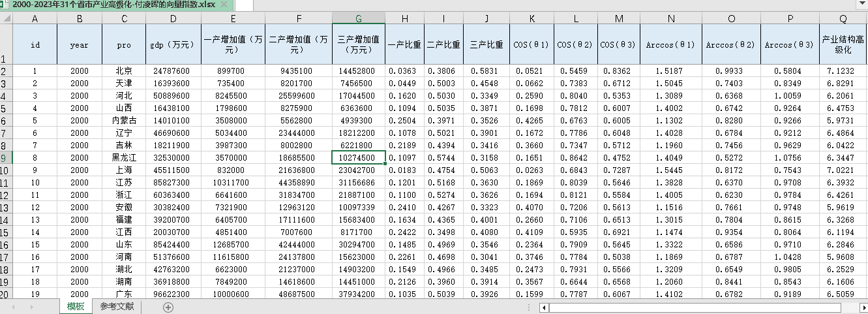Select the year cell in 天津 row

click(x=80, y=83)
